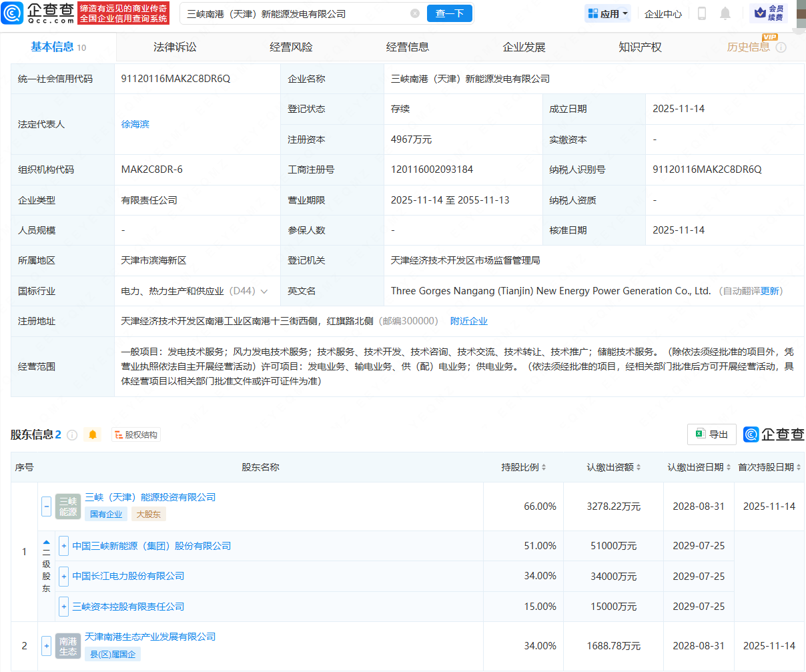Viewport: 806px width, 672px height.
Task: Switch to 知识产权 tab
Action: [640, 47]
